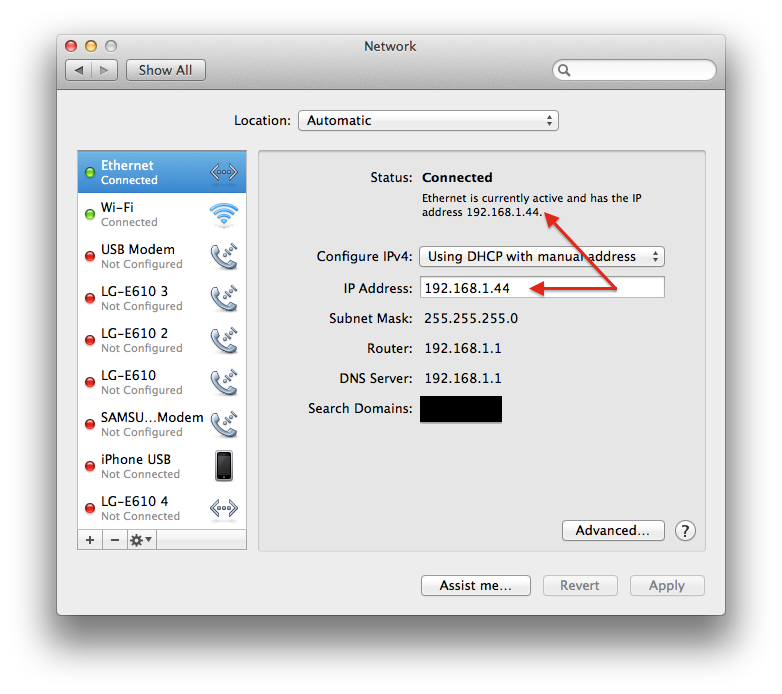Click the help question mark button
Screen dimensions: 782x694
pos(685,531)
